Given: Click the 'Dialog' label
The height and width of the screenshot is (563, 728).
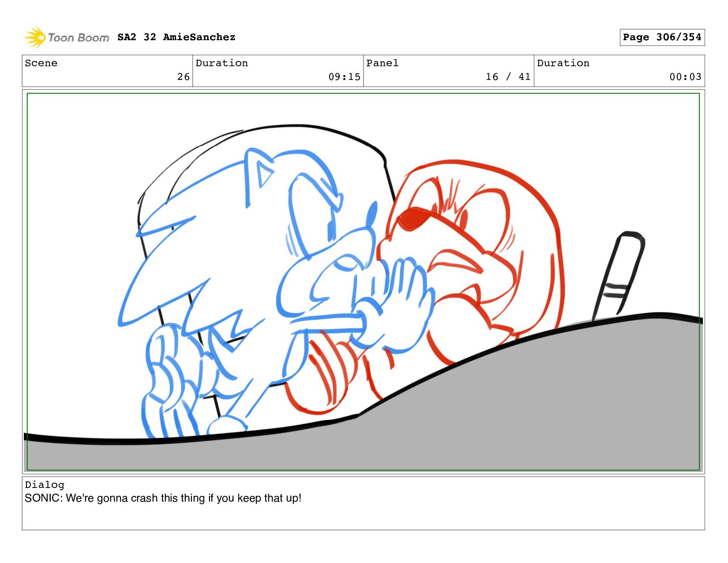Looking at the screenshot, I should coord(45,485).
